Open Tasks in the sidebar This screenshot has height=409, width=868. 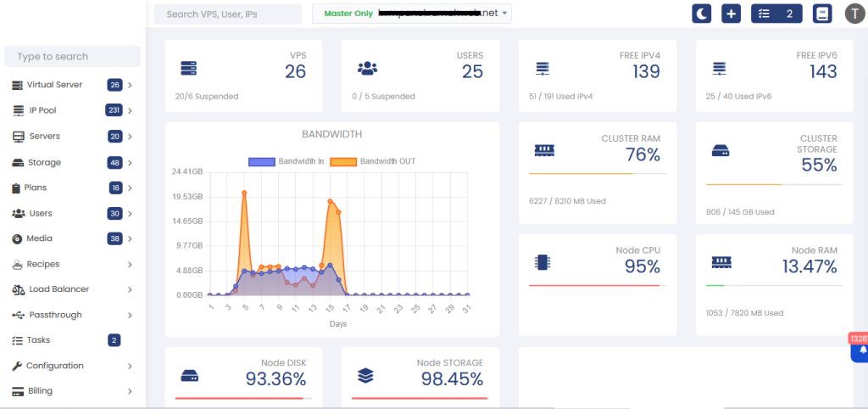click(x=38, y=340)
